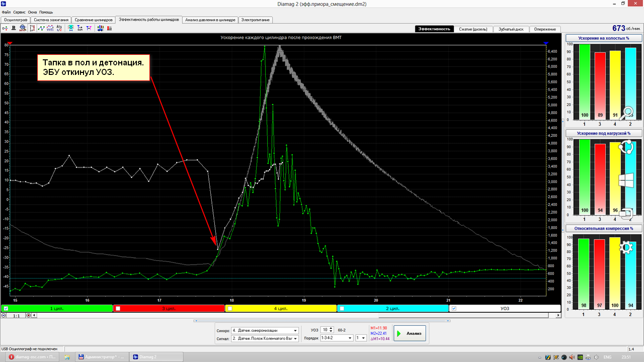
Task: Select the Эффективность работы цилиндров tab
Action: tap(148, 20)
